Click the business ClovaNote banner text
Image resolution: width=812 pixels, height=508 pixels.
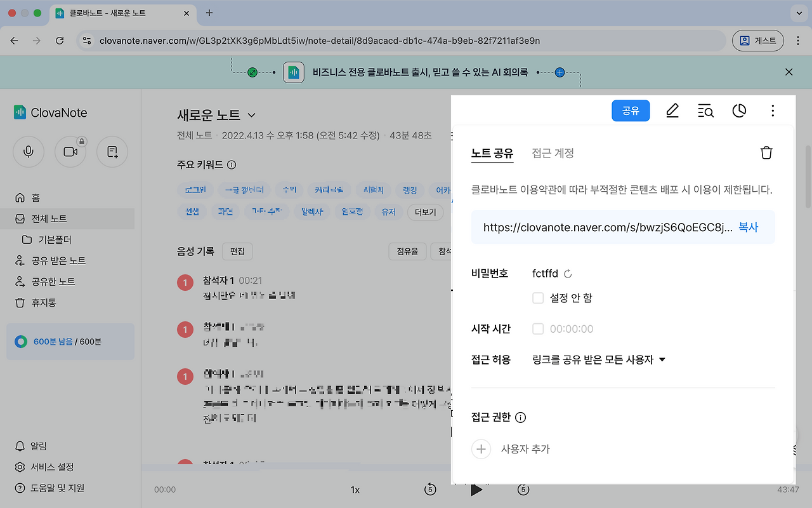tap(420, 72)
